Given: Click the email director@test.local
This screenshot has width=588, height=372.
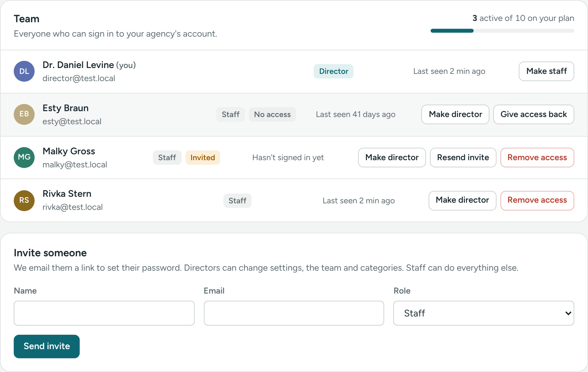Looking at the screenshot, I should point(79,78).
